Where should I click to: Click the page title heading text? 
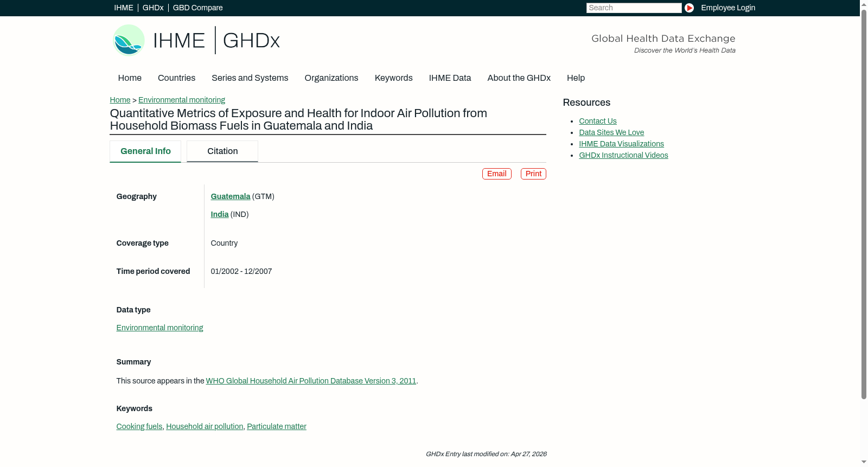(298, 119)
